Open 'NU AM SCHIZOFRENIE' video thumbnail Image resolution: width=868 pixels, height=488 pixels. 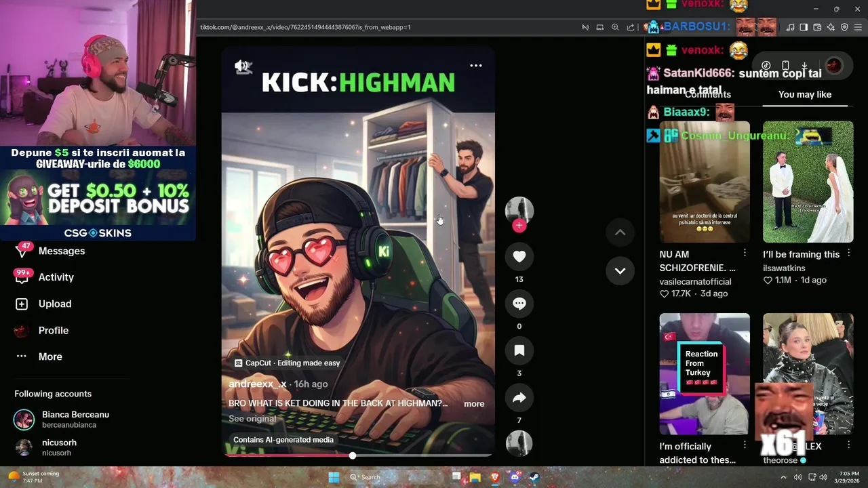pos(705,182)
